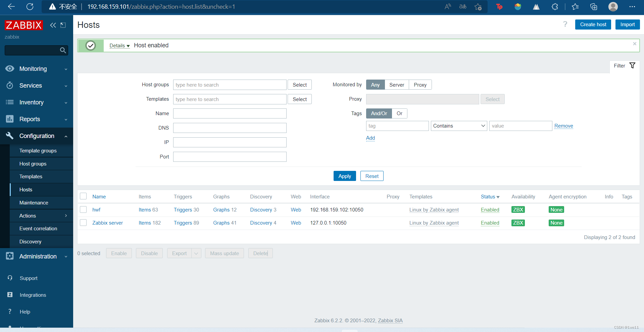Image resolution: width=644 pixels, height=332 pixels.
Task: Open the Export format dropdown arrow
Action: [196, 253]
